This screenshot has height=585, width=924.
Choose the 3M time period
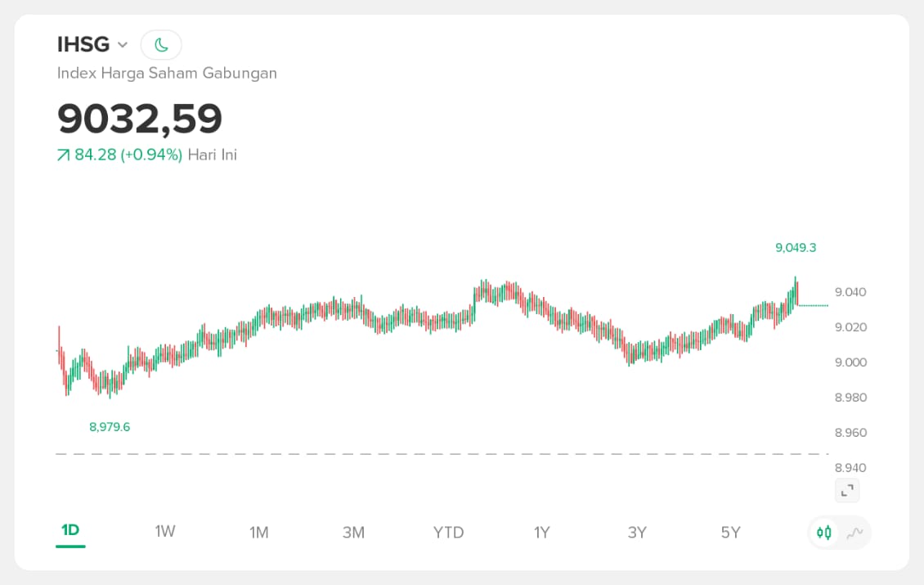click(x=353, y=533)
